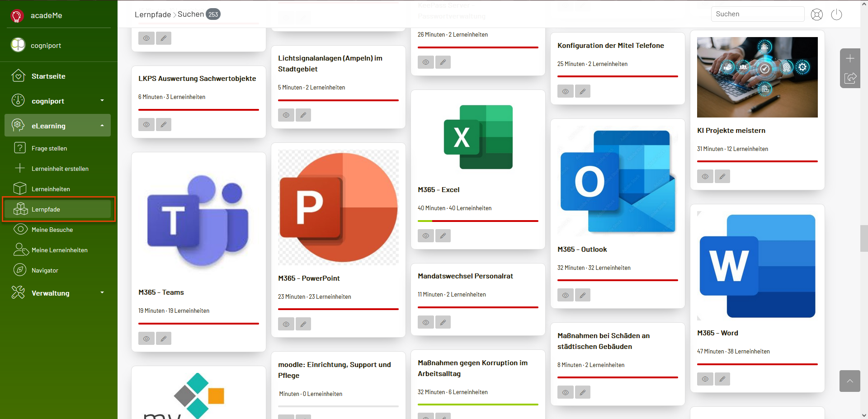Click the plus add button on right
The width and height of the screenshot is (868, 419).
[850, 58]
